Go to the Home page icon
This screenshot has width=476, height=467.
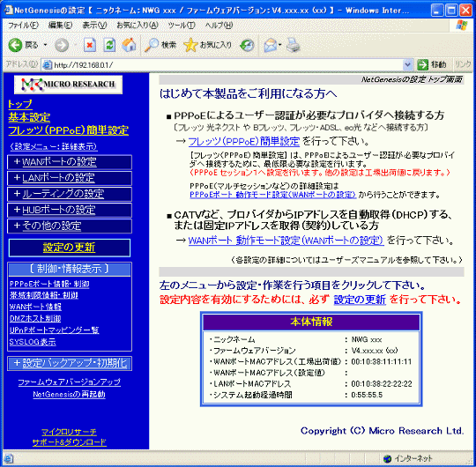(129, 45)
